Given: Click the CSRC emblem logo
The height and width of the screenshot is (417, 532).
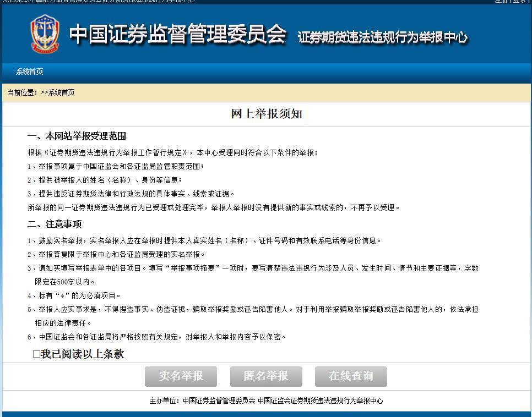Looking at the screenshot, I should tap(45, 34).
